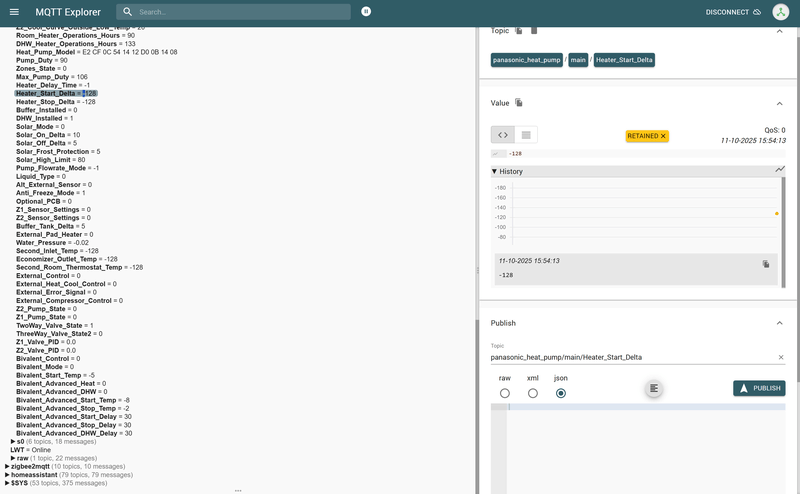Select the DHW_Installed topic
The width and height of the screenshot is (800, 494).
click(44, 118)
